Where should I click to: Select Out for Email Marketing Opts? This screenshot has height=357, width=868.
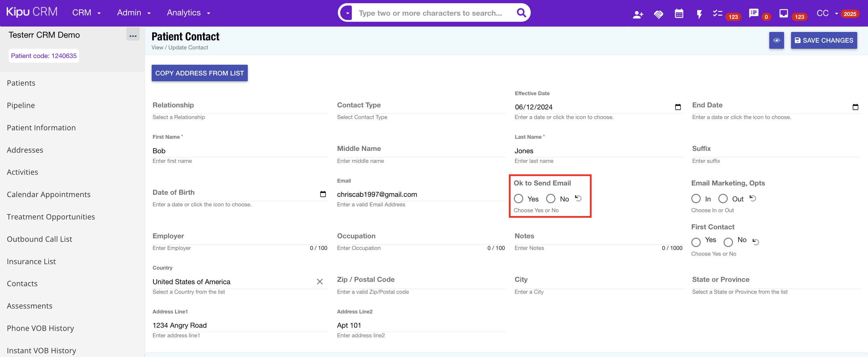723,199
